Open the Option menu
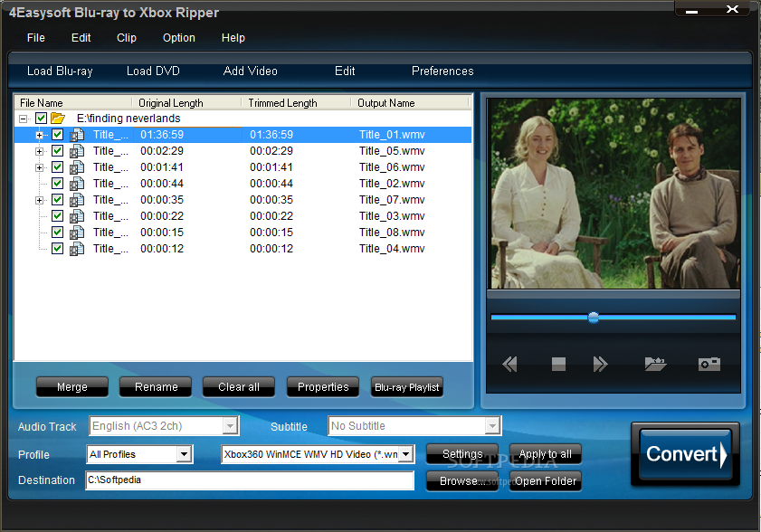This screenshot has width=761, height=532. (x=179, y=38)
